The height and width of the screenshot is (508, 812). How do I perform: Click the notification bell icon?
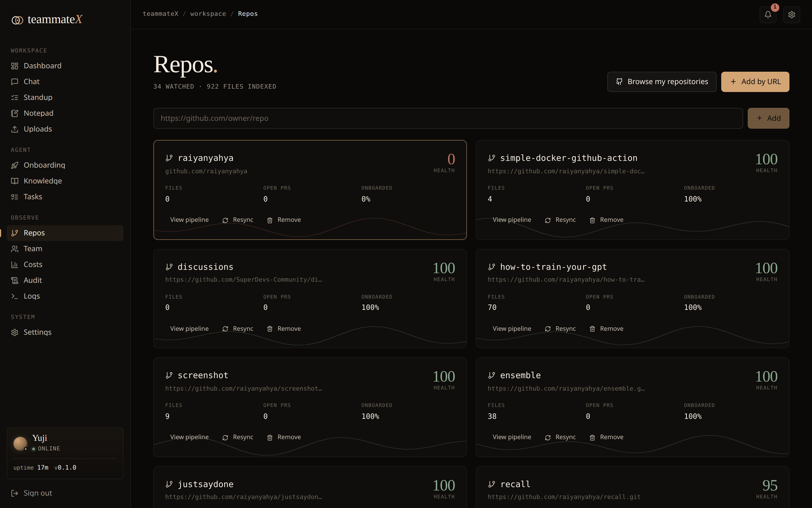tap(768, 14)
